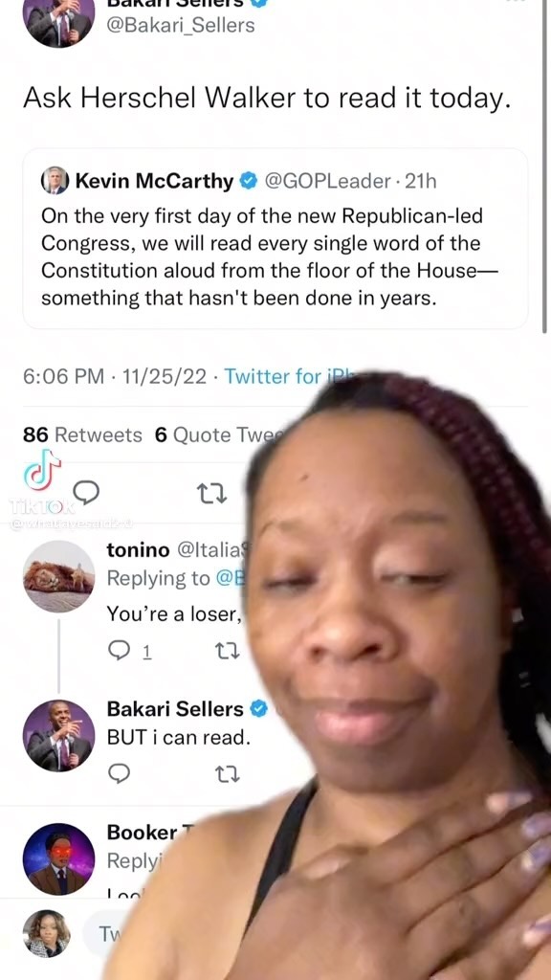Tap the TikTok logo watermark
Viewport: 551px width, 980px height.
click(42, 470)
